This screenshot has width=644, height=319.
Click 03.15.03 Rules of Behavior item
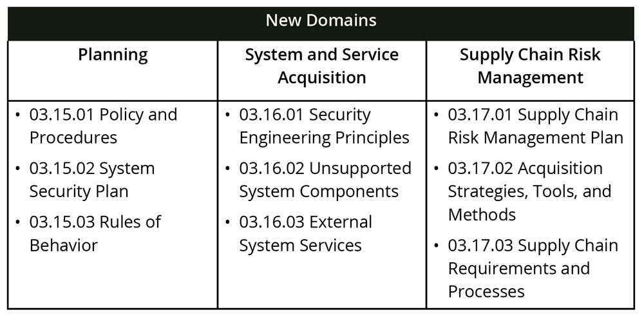(95, 233)
